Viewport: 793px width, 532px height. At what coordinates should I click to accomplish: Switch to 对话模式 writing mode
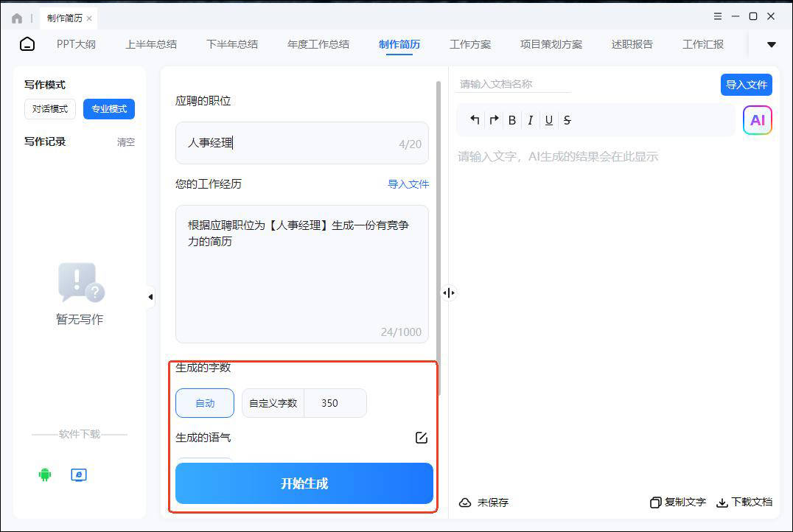click(x=50, y=109)
